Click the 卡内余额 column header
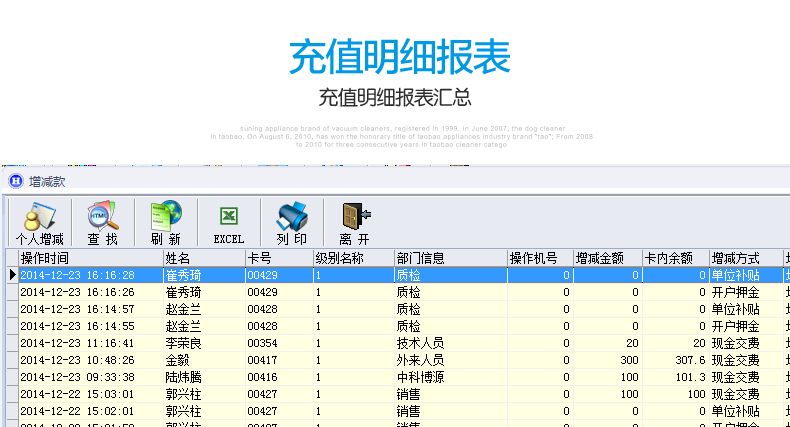The height and width of the screenshot is (427, 790). pyautogui.click(x=675, y=258)
